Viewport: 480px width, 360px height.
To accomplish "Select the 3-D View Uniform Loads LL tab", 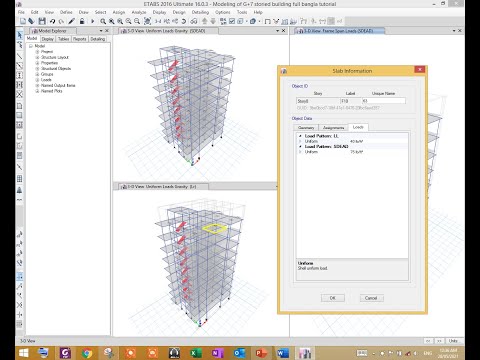I will click(x=163, y=187).
